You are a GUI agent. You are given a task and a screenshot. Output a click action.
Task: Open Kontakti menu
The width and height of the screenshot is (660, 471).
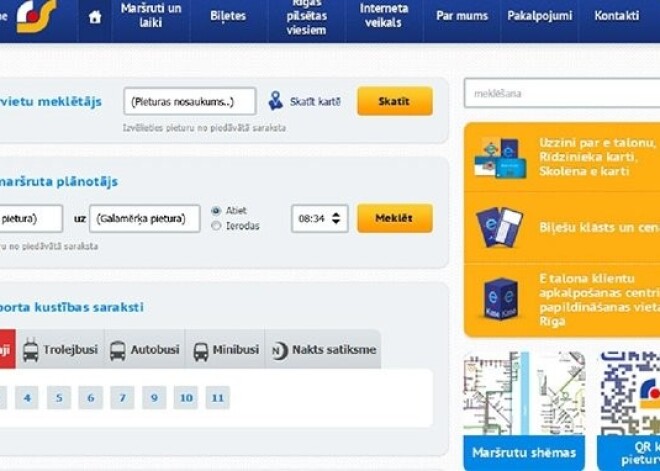click(617, 16)
